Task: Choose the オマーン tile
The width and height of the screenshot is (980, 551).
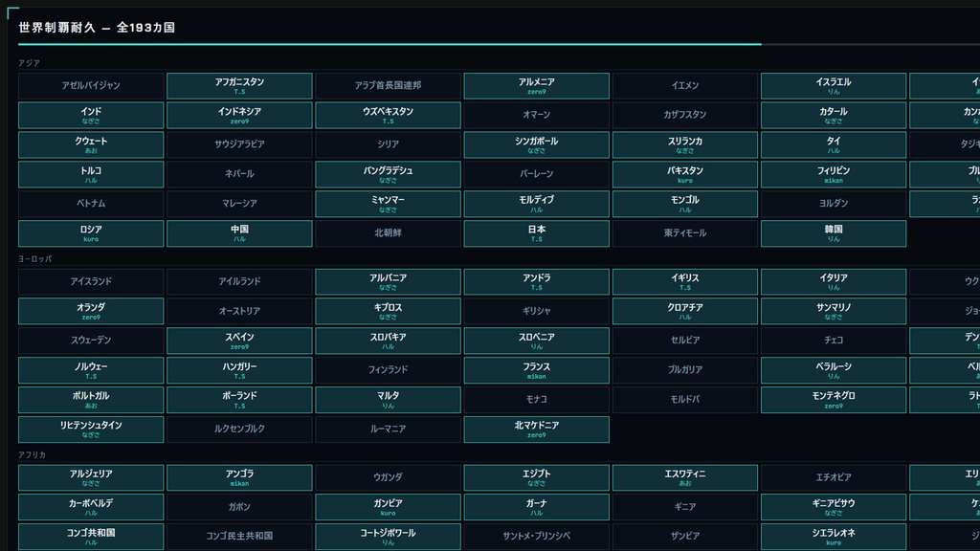Action: coord(536,115)
